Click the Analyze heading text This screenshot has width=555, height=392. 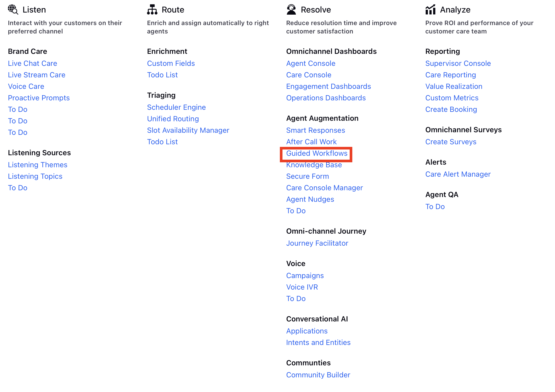455,10
